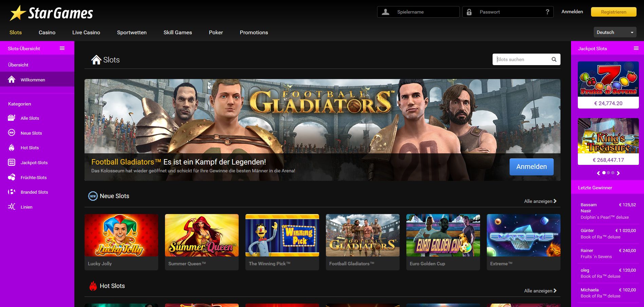
Task: Click the Hot Slots flame icon in sidebar
Action: 12,148
